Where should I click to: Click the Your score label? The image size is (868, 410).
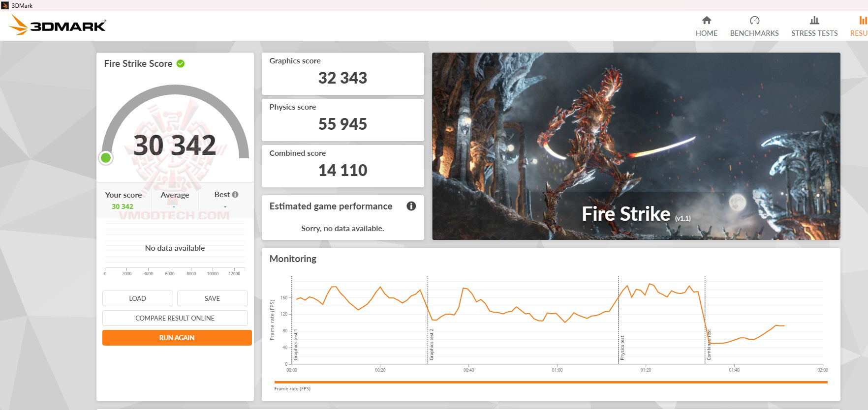pos(124,195)
